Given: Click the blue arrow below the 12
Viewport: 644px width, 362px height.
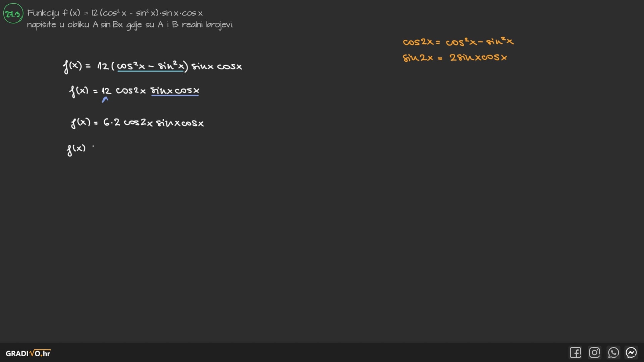Looking at the screenshot, I should (105, 100).
